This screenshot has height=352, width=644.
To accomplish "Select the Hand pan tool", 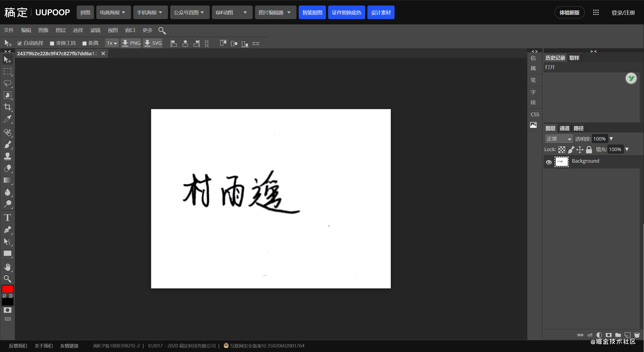I will tap(8, 267).
